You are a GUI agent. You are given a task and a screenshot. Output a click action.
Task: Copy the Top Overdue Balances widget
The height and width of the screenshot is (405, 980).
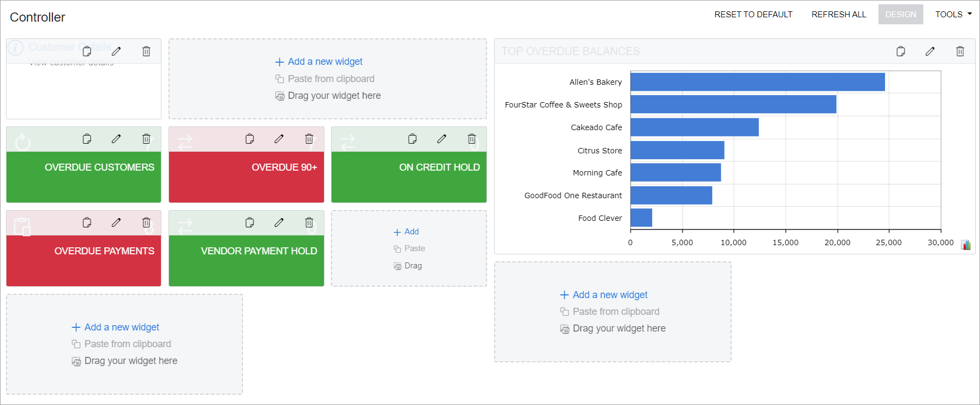coord(901,51)
